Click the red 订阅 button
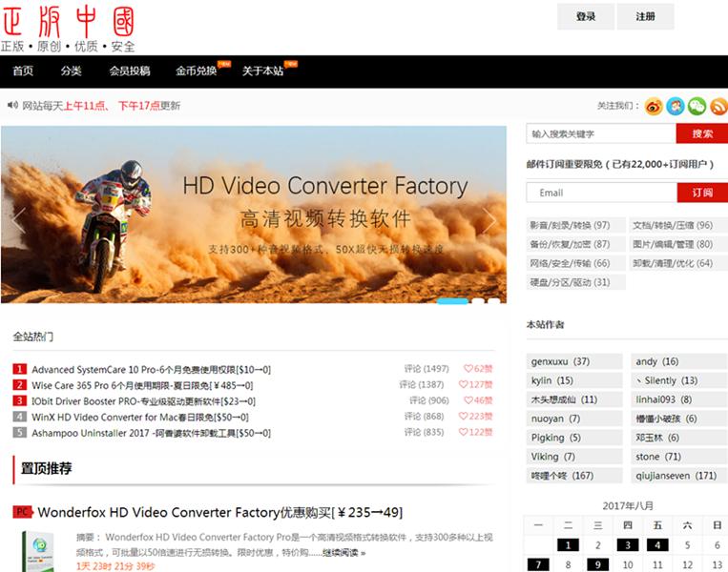 pyautogui.click(x=702, y=193)
